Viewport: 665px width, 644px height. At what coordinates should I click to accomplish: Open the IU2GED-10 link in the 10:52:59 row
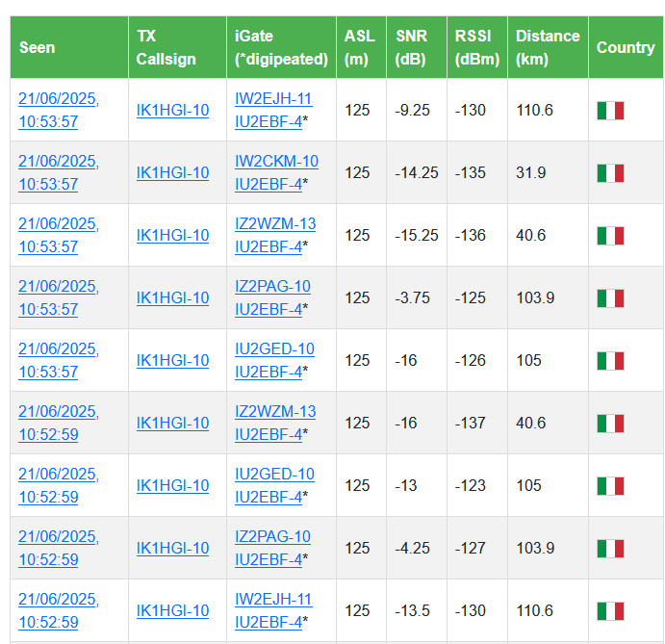point(274,475)
